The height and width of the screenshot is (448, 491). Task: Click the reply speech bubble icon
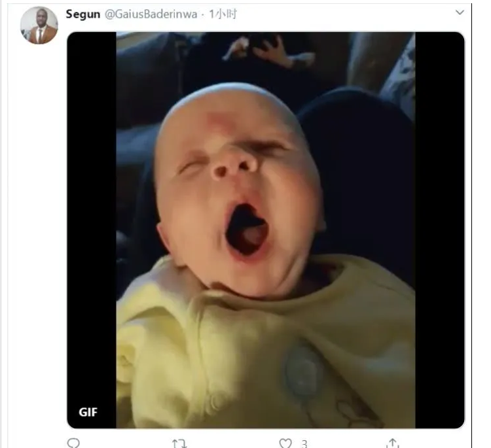73,443
